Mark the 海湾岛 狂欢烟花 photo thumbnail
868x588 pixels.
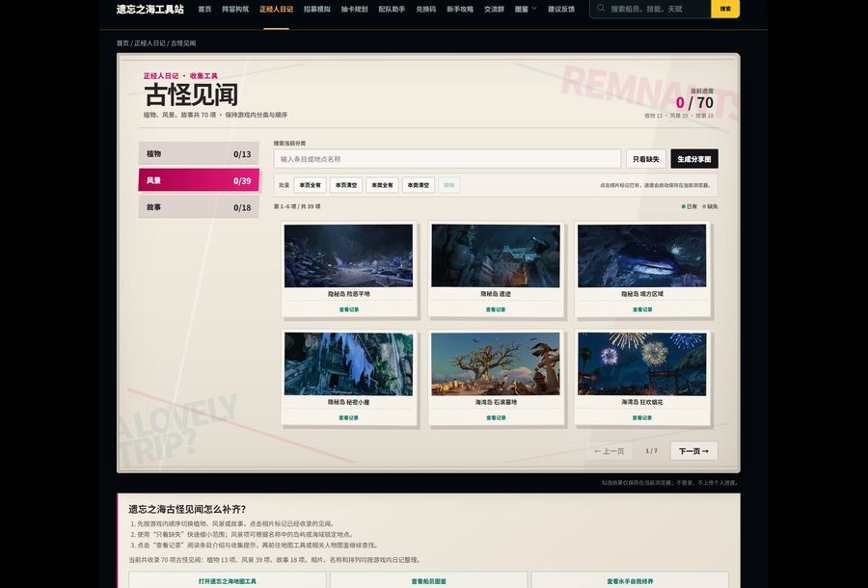tap(642, 364)
